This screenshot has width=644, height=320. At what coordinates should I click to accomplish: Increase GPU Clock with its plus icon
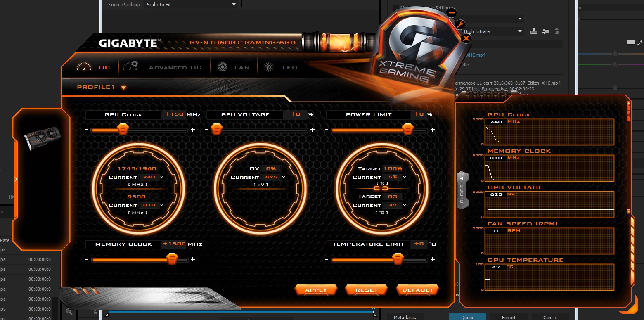click(x=193, y=130)
